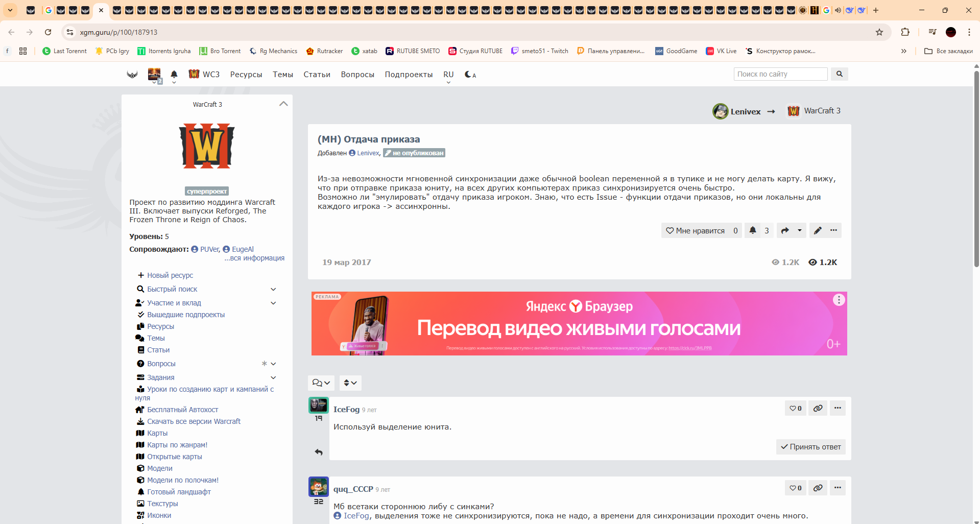The height and width of the screenshot is (524, 980).
Task: Focus the Поиск по сайту search field
Action: (780, 74)
